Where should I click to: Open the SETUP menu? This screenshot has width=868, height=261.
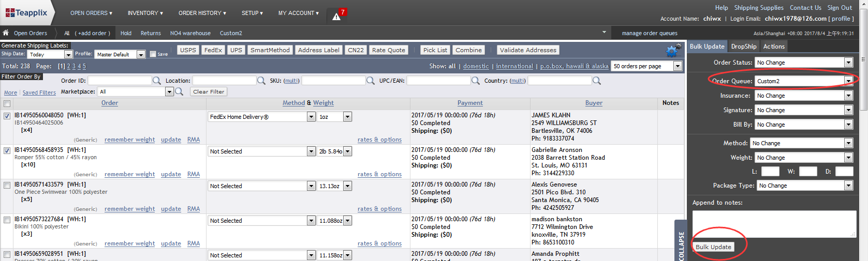pyautogui.click(x=252, y=13)
